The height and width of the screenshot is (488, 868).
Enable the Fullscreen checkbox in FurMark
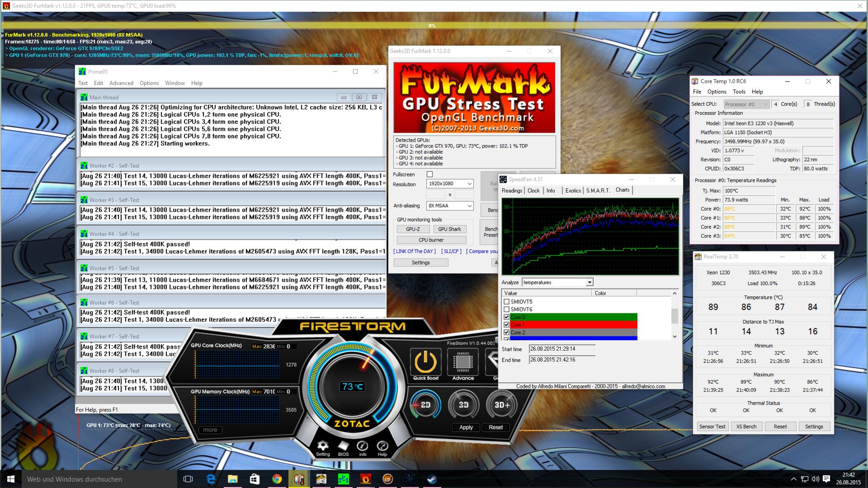pos(430,174)
